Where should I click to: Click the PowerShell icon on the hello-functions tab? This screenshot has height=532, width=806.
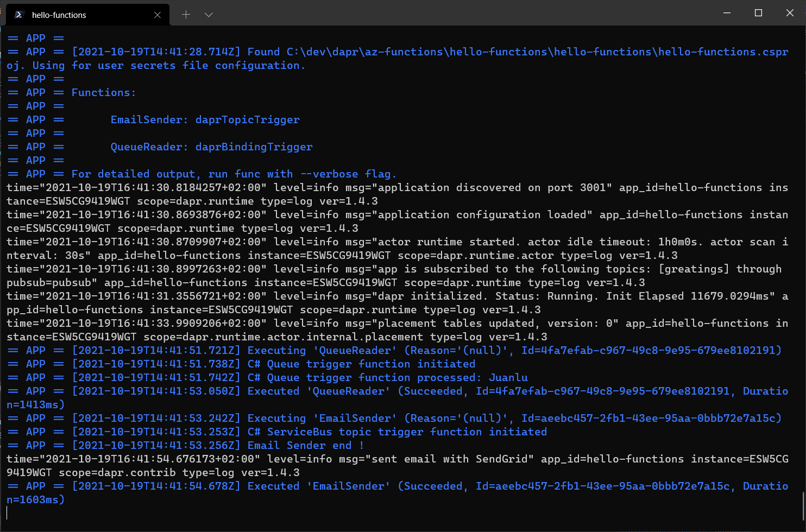tap(20, 15)
